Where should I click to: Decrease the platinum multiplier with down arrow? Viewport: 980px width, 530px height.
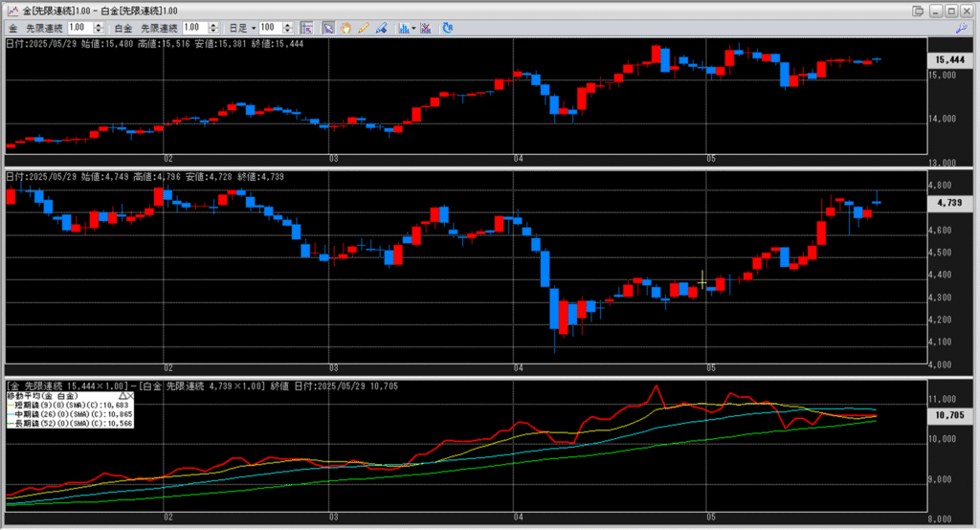213,31
